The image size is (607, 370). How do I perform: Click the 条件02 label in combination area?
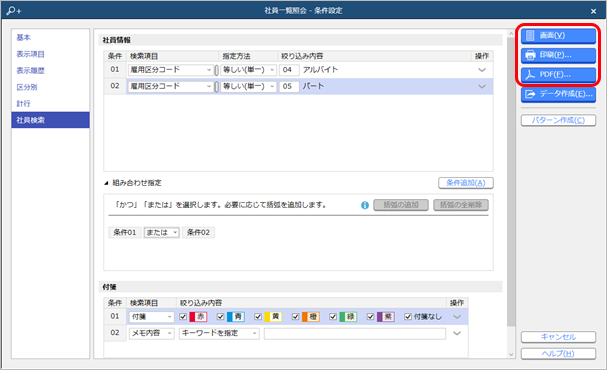point(198,233)
